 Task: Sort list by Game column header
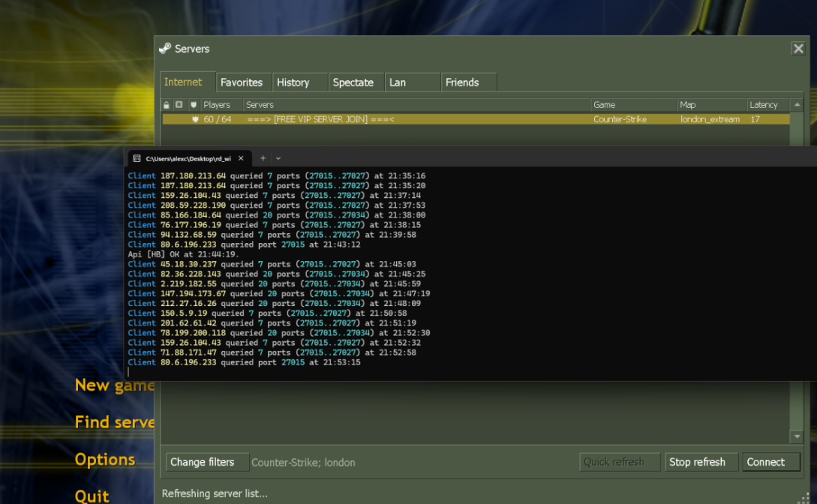(x=634, y=105)
